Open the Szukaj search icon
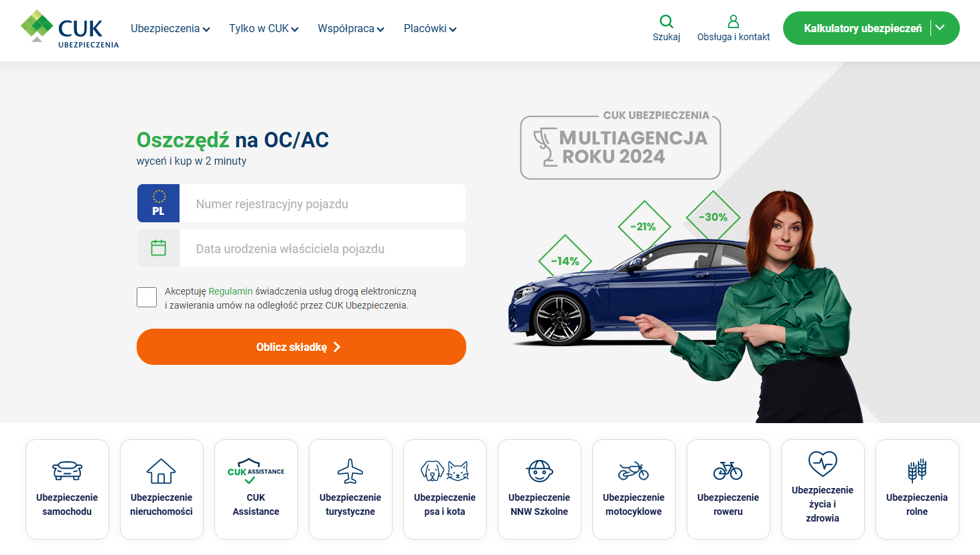The width and height of the screenshot is (980, 555). click(667, 21)
